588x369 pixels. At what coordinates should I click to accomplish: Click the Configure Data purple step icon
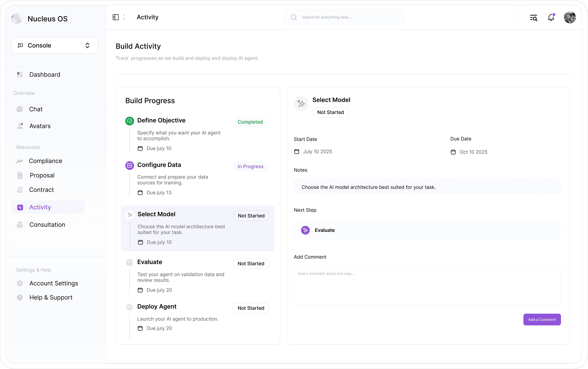coord(129,165)
